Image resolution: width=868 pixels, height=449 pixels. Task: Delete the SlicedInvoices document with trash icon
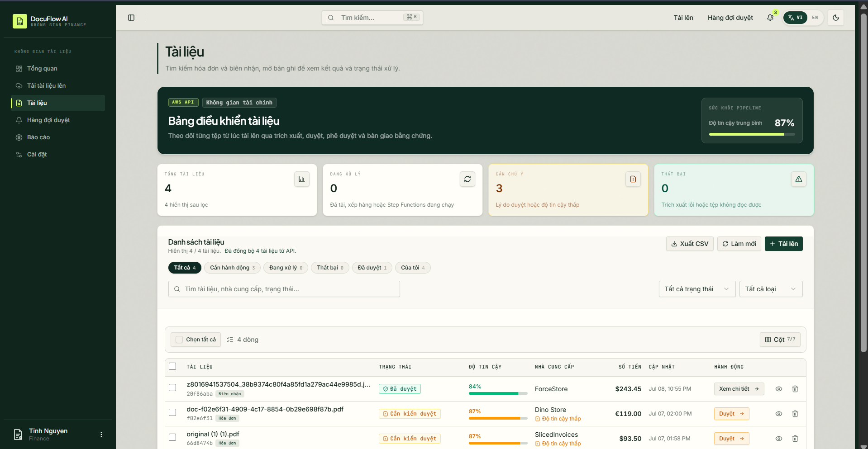[x=795, y=439]
